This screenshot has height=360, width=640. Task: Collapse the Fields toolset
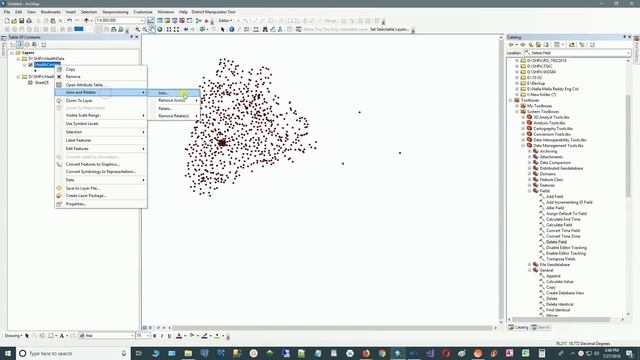(530, 191)
